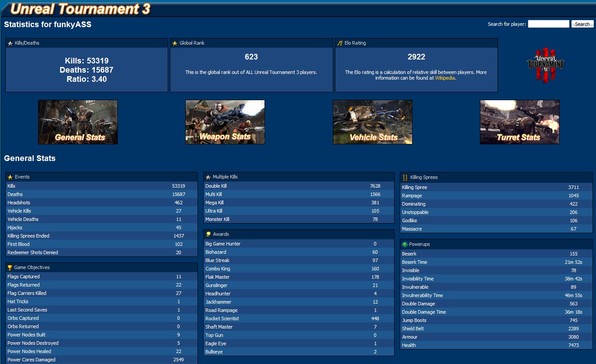Click the Power Nodes Built row label
This screenshot has width=596, height=364.
click(26, 335)
